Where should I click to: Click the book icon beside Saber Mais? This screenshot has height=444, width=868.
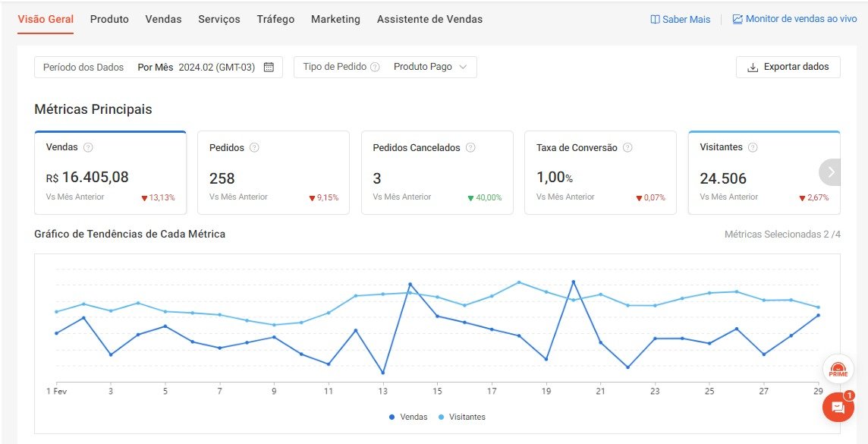655,20
